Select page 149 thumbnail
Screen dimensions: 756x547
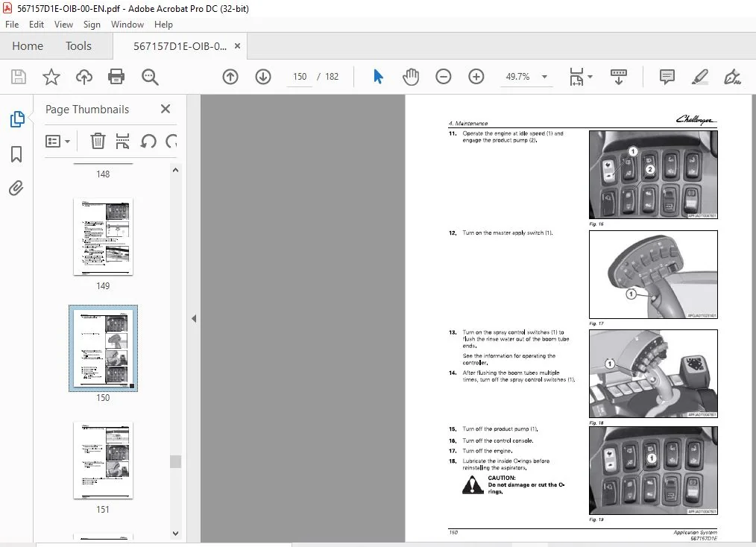point(103,237)
